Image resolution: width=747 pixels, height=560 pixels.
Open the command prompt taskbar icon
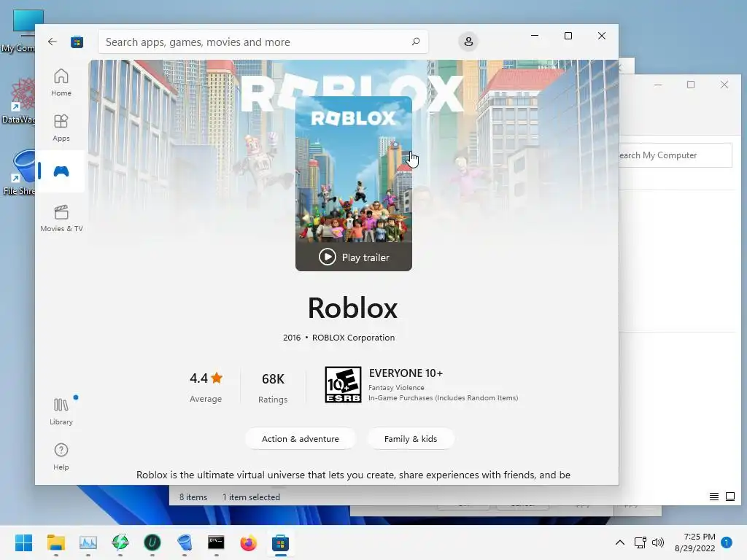(216, 542)
